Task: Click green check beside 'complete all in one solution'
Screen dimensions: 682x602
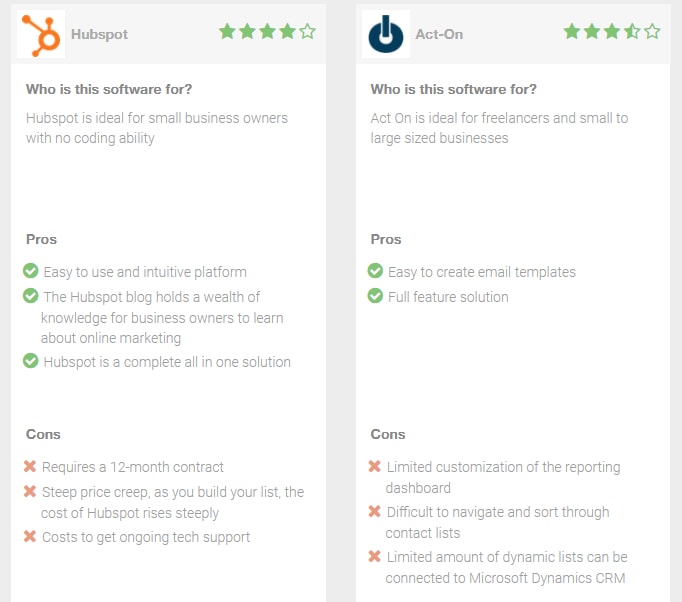Action: [30, 361]
